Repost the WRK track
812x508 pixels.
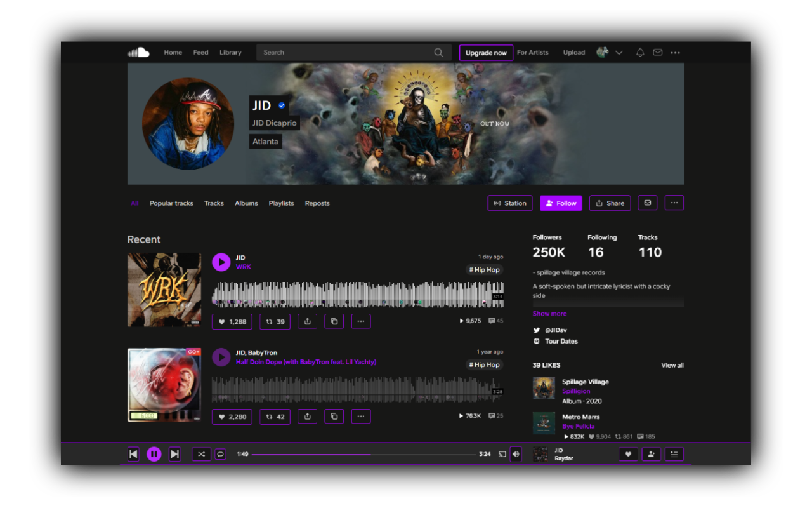275,321
